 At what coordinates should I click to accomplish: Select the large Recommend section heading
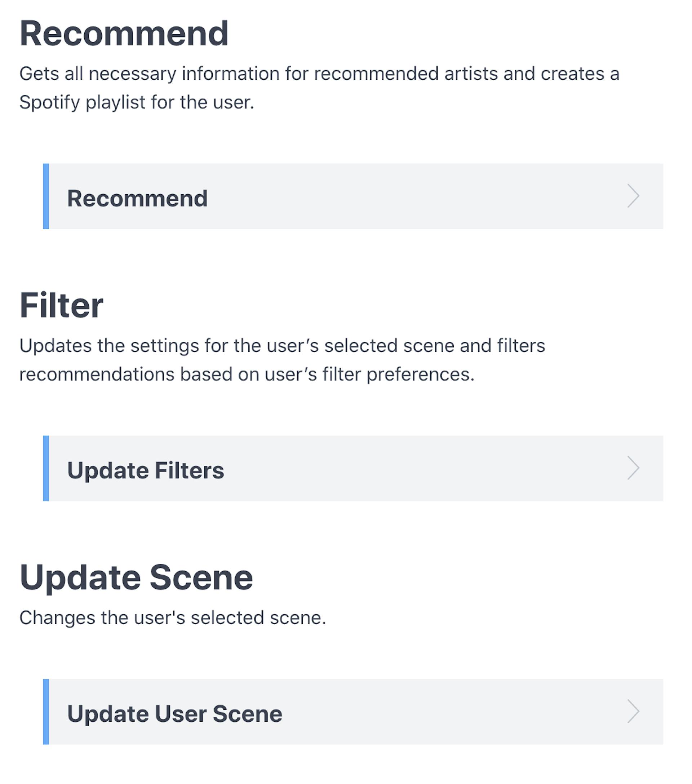coord(124,34)
